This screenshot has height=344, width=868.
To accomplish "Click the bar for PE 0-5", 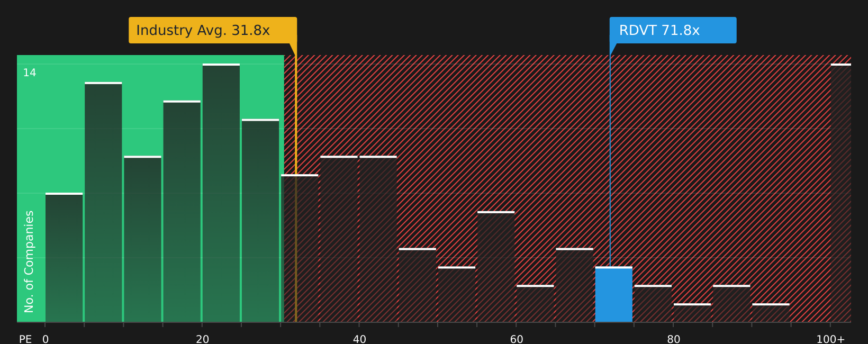I will click(64, 257).
